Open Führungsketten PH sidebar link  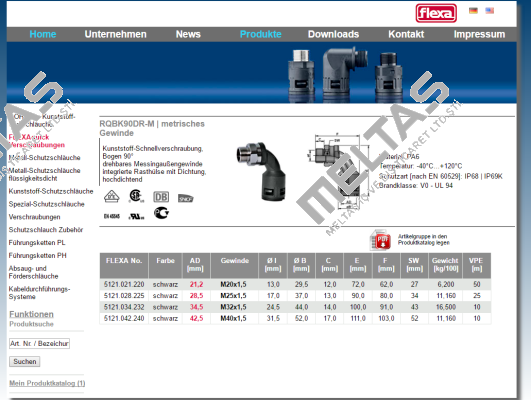pyautogui.click(x=38, y=255)
